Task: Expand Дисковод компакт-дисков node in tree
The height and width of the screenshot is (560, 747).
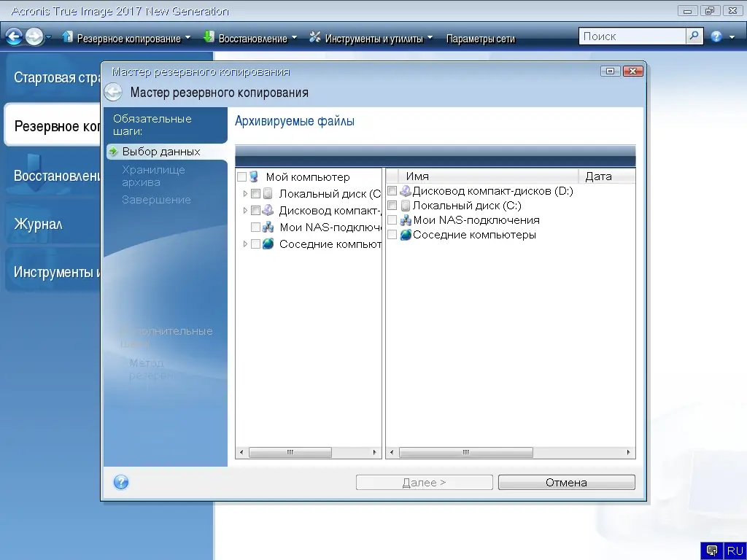Action: pyautogui.click(x=245, y=211)
